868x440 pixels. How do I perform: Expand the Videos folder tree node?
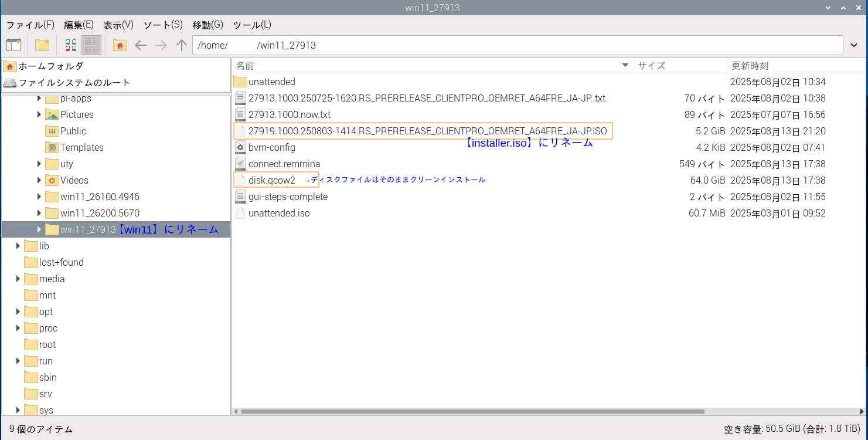[39, 180]
